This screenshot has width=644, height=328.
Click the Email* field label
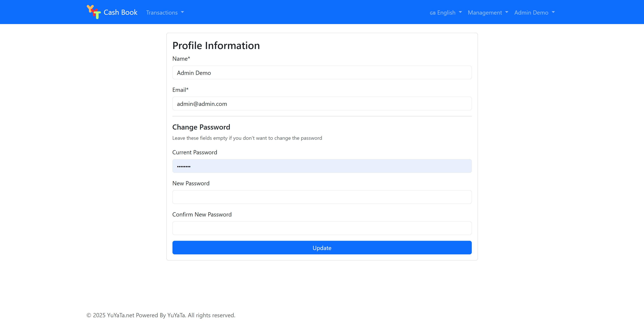[x=180, y=90]
